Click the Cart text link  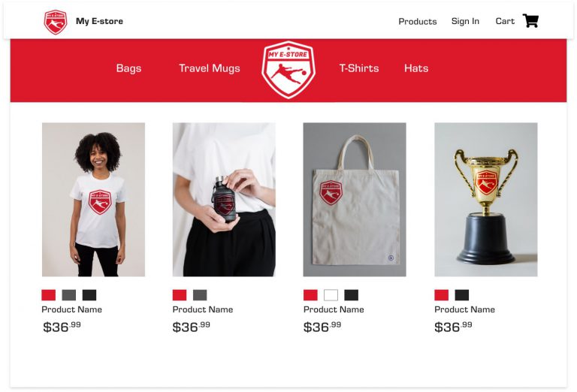pyautogui.click(x=505, y=21)
